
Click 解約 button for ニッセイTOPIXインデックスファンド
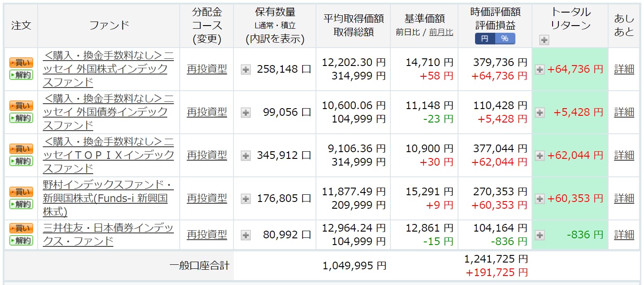click(x=21, y=161)
